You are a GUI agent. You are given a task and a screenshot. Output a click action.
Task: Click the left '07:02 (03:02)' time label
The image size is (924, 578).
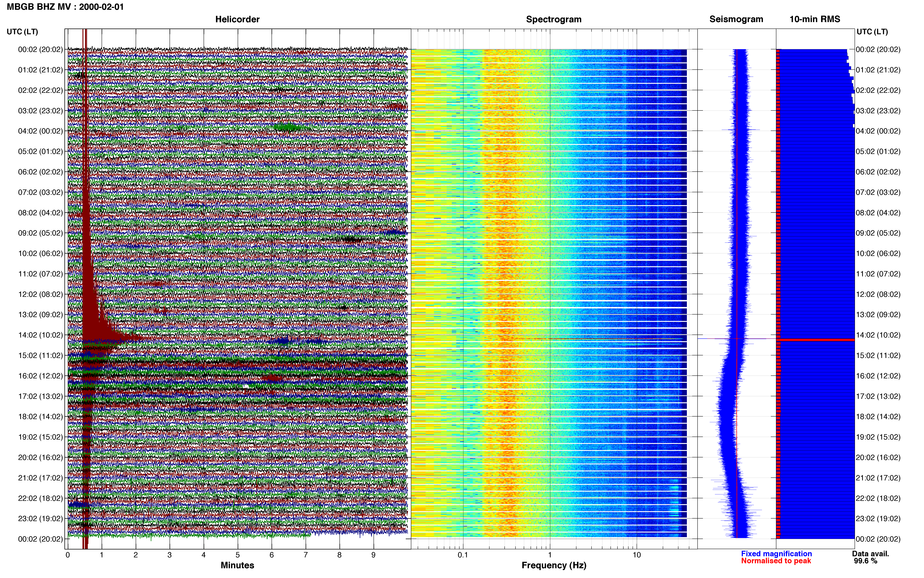pyautogui.click(x=41, y=192)
